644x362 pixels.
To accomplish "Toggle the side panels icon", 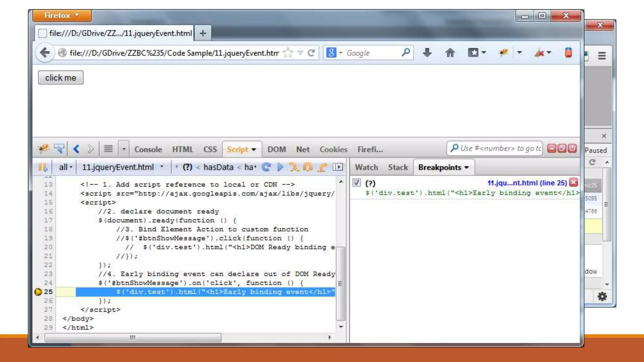I will click(x=338, y=167).
